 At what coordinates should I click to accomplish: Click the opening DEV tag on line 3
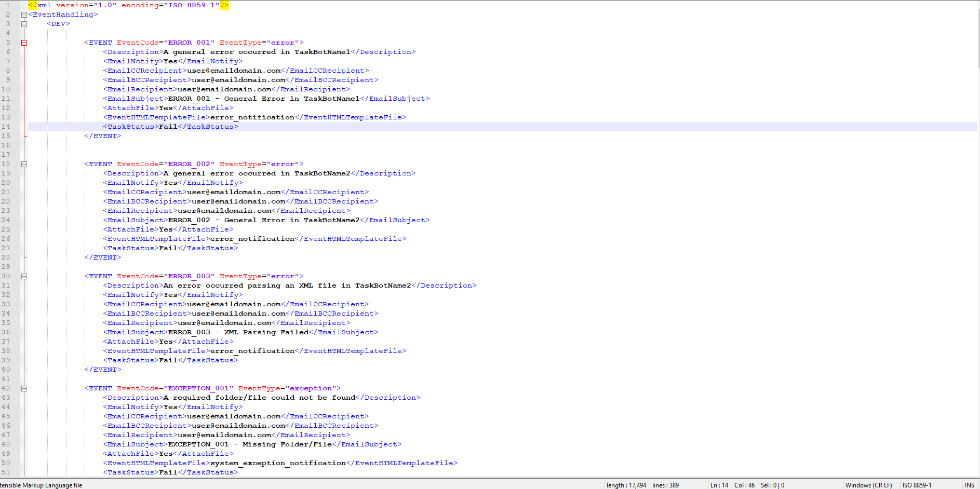click(x=58, y=24)
